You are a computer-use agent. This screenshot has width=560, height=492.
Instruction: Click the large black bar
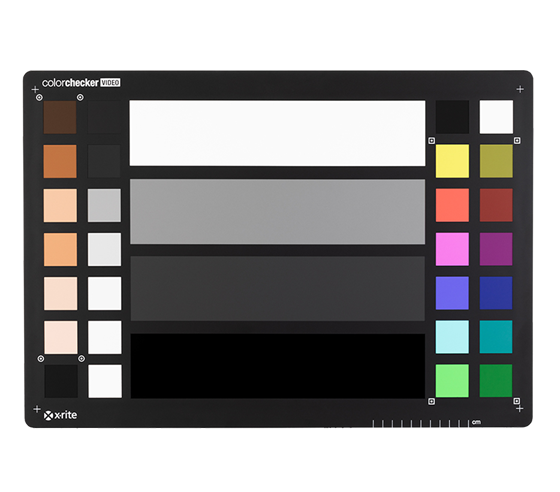(278, 366)
